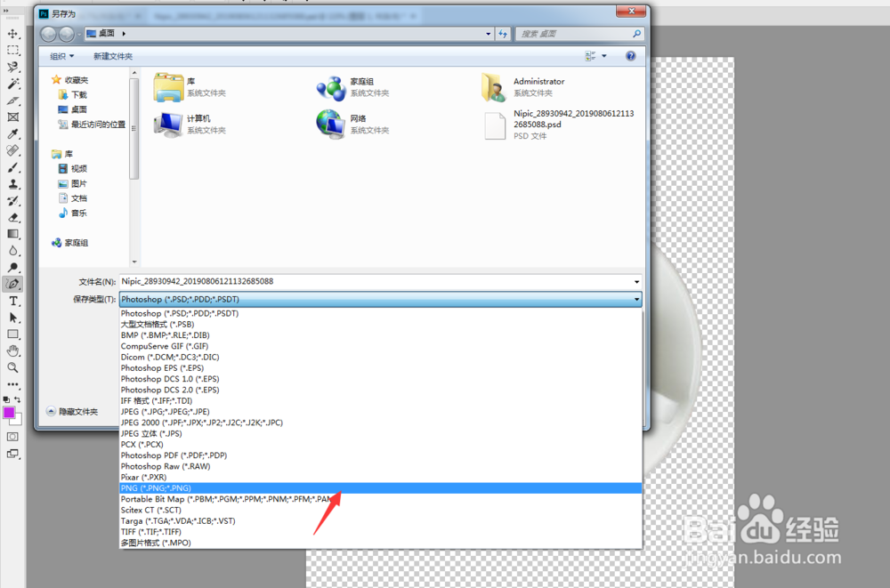Select the Rectangle shape tool
This screenshot has width=890, height=588.
(12, 334)
